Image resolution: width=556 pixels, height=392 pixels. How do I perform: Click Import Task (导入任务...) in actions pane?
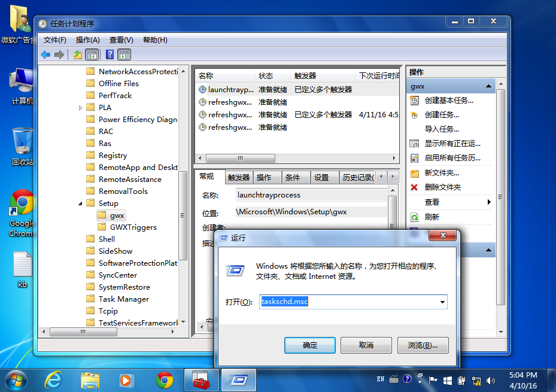tap(442, 129)
